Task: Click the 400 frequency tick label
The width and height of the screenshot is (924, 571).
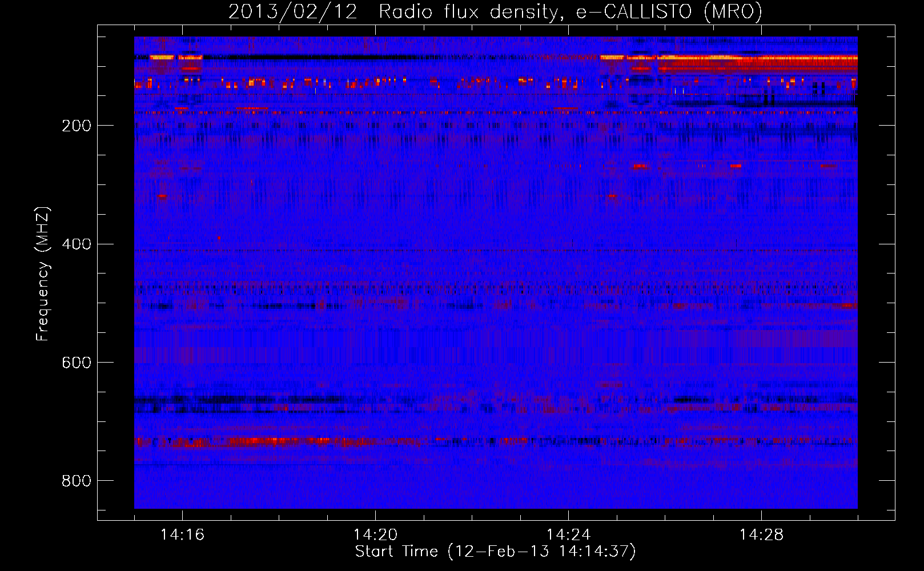Action: (77, 244)
